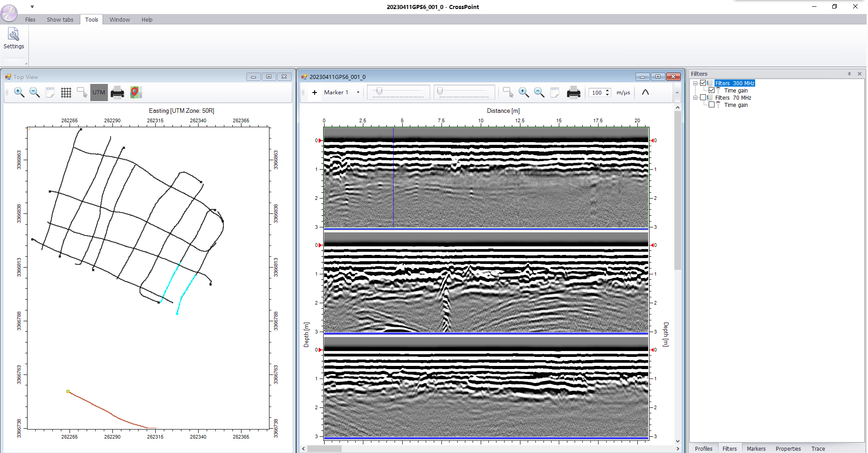868x453 pixels.
Task: Activate rectangle select tool in Top View
Action: [x=82, y=92]
